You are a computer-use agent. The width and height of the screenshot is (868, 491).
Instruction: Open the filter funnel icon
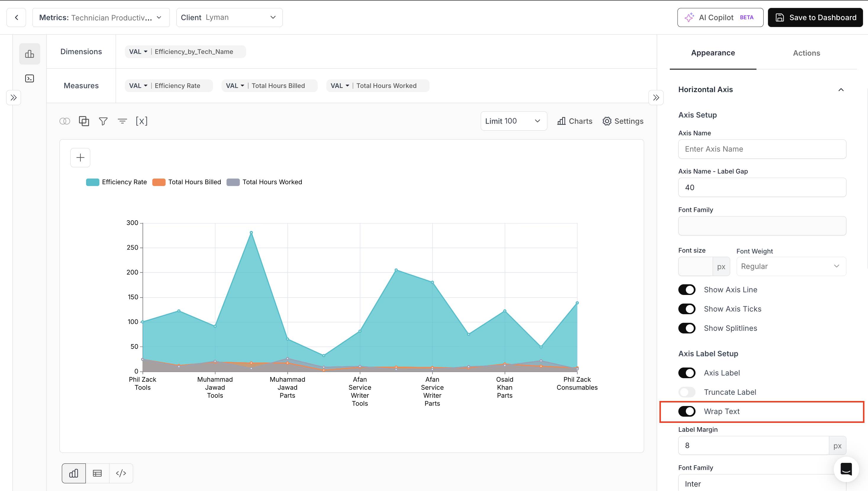click(103, 121)
